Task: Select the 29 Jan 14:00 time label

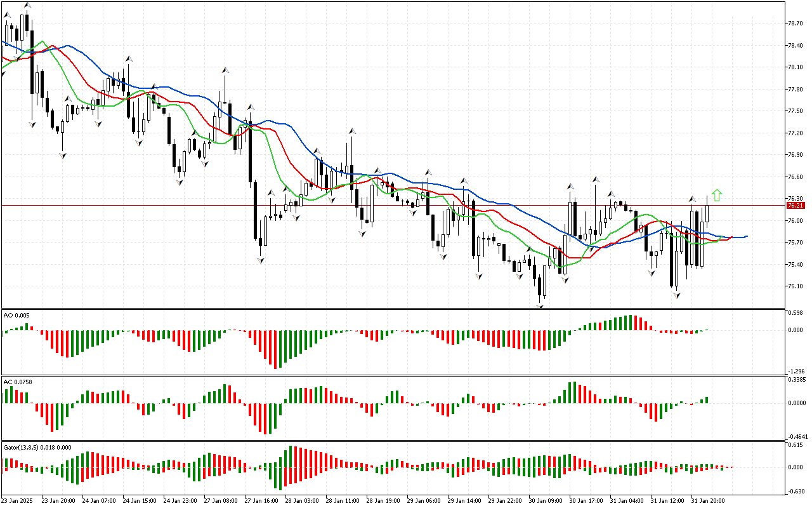Action: [x=464, y=501]
